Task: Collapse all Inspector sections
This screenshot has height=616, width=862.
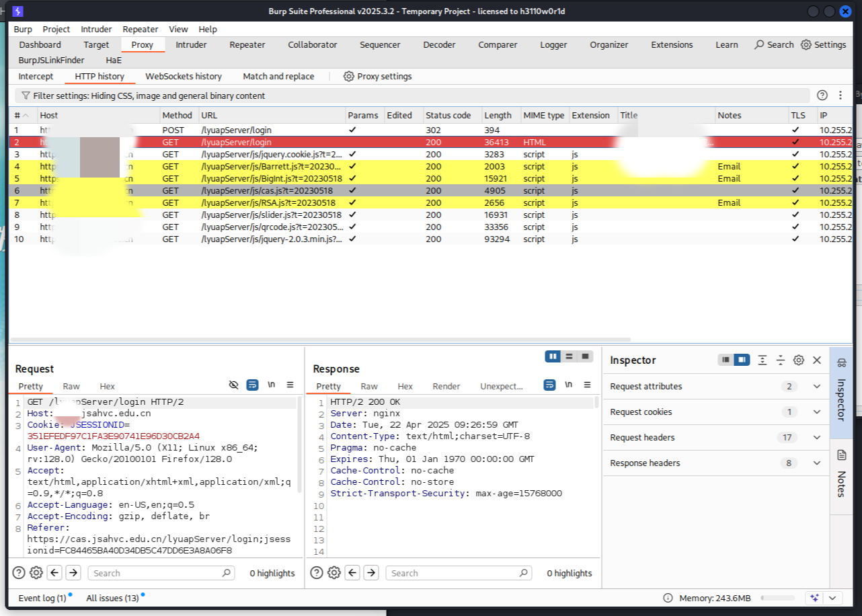Action: coord(780,360)
